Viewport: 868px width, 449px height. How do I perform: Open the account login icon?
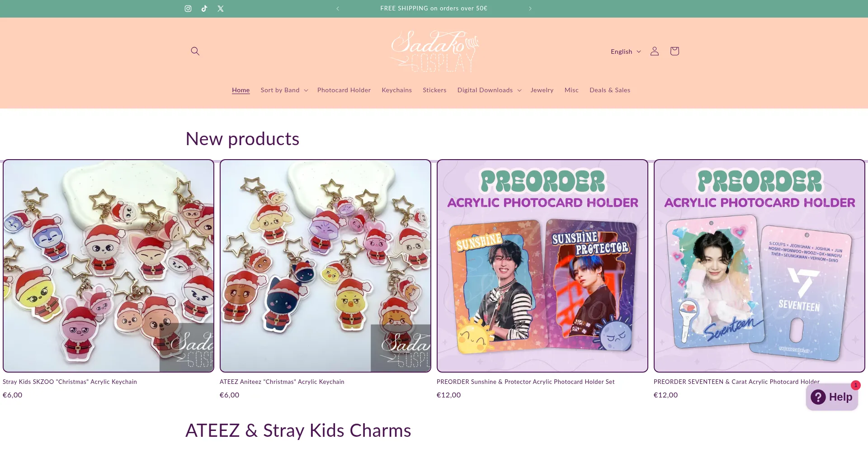coord(655,51)
